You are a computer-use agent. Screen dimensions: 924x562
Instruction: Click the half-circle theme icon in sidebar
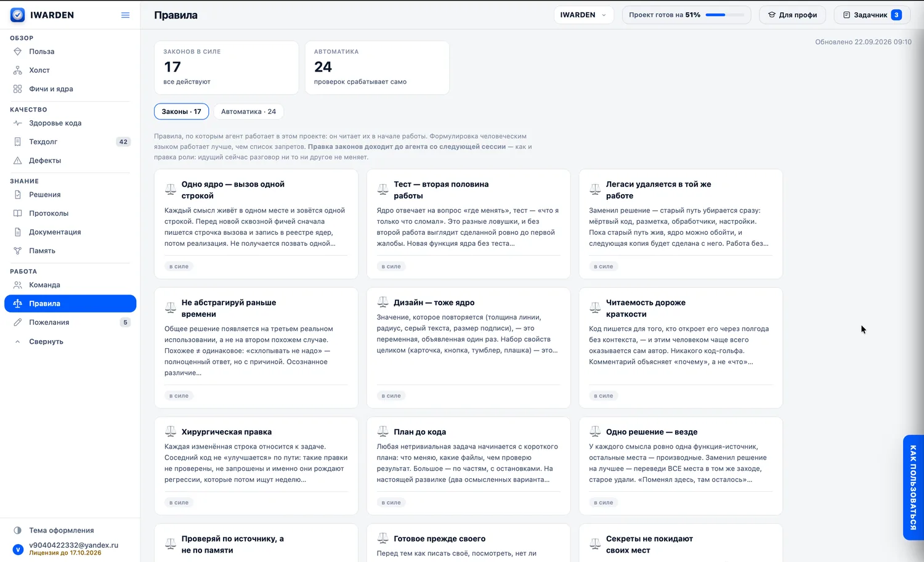tap(18, 530)
